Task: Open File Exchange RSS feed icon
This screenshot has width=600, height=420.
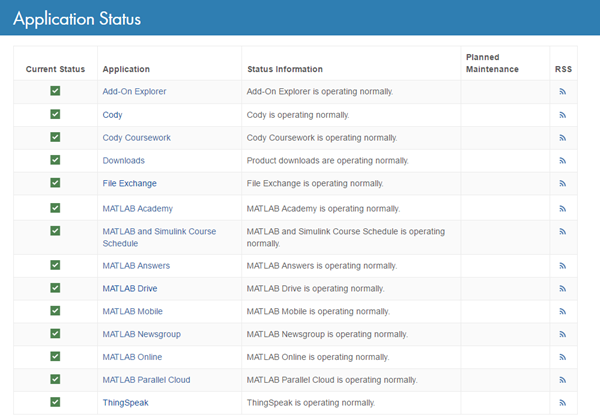Action: click(563, 183)
